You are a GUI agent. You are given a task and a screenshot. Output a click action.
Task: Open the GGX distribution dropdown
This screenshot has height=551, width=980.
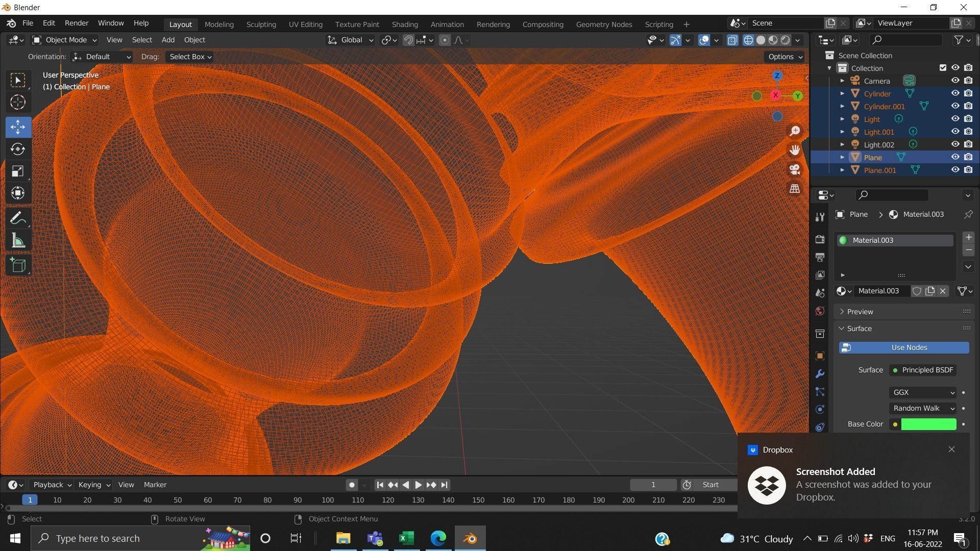pos(923,392)
